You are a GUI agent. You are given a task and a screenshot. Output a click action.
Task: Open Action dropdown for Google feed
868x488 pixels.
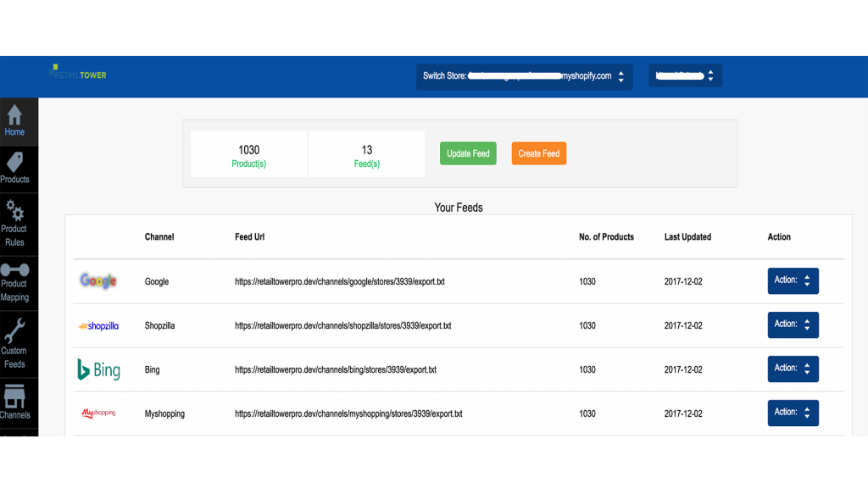[793, 280]
